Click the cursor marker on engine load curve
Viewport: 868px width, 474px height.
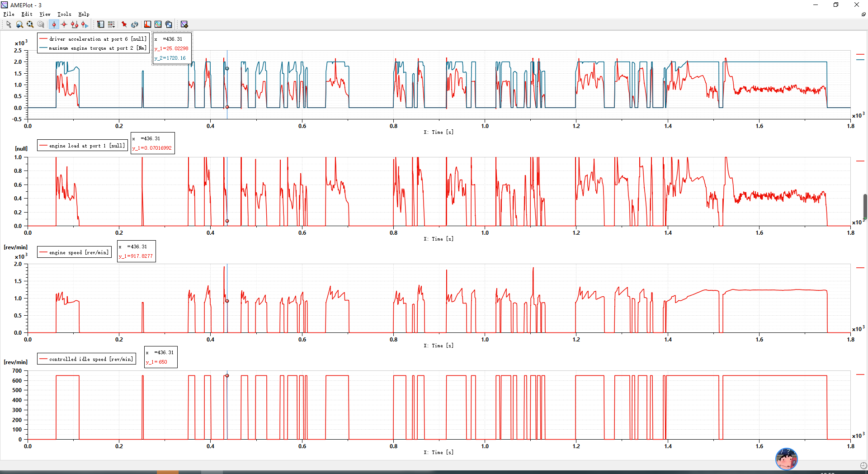coord(227,221)
